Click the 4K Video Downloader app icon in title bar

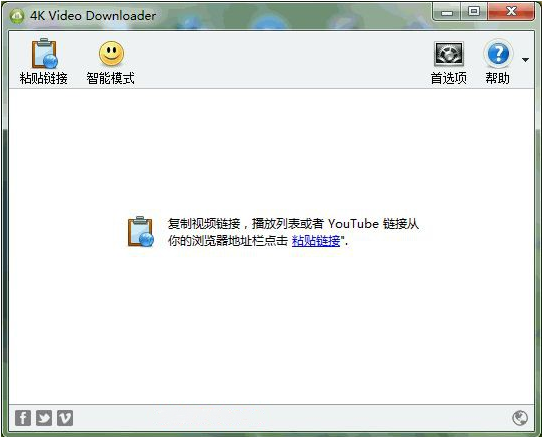(x=16, y=16)
